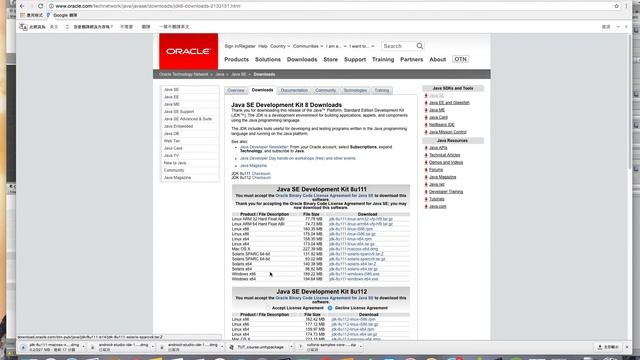This screenshot has width=640, height=360.
Task: Switch to the Community tab
Action: coord(325,91)
